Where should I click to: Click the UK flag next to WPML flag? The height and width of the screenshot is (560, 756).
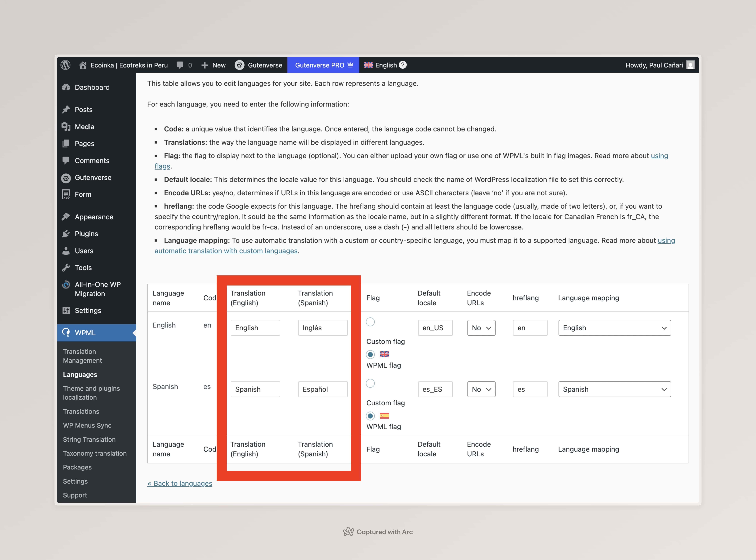tap(384, 354)
